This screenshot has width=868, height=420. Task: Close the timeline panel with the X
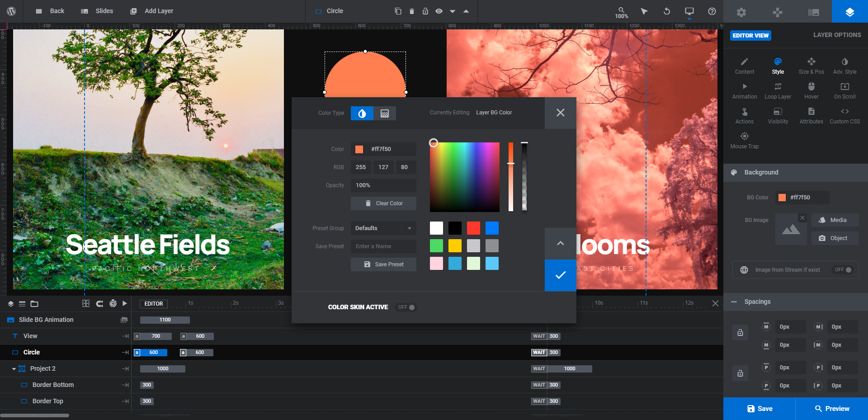pos(715,304)
